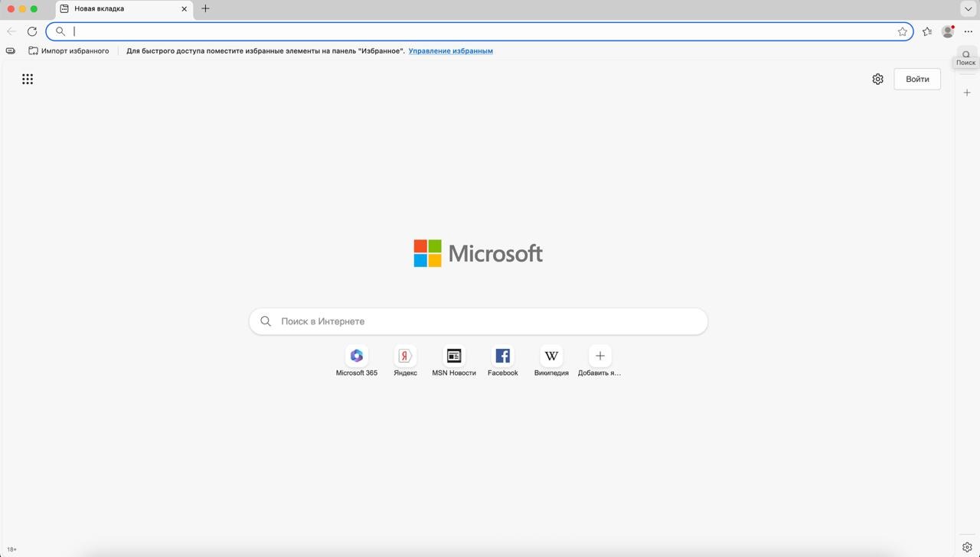Click the Войти sign-in button
This screenshot has height=557, width=980.
point(917,79)
